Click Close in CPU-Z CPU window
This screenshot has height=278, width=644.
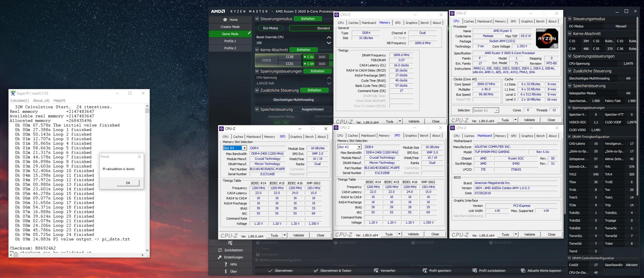point(551,120)
